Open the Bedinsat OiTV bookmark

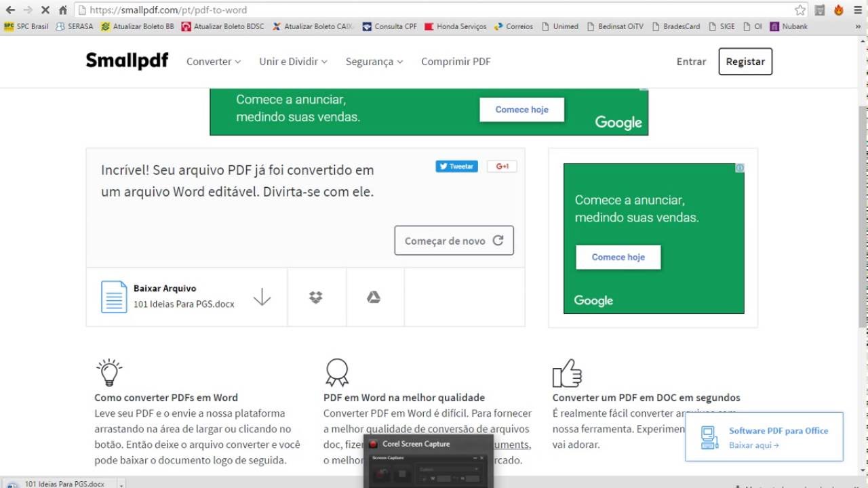point(615,26)
